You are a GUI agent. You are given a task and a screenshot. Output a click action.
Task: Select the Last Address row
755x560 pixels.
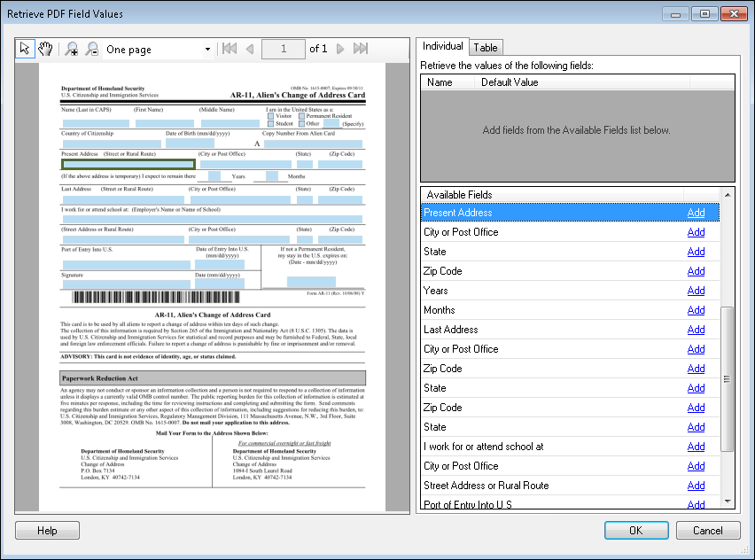pyautogui.click(x=570, y=330)
